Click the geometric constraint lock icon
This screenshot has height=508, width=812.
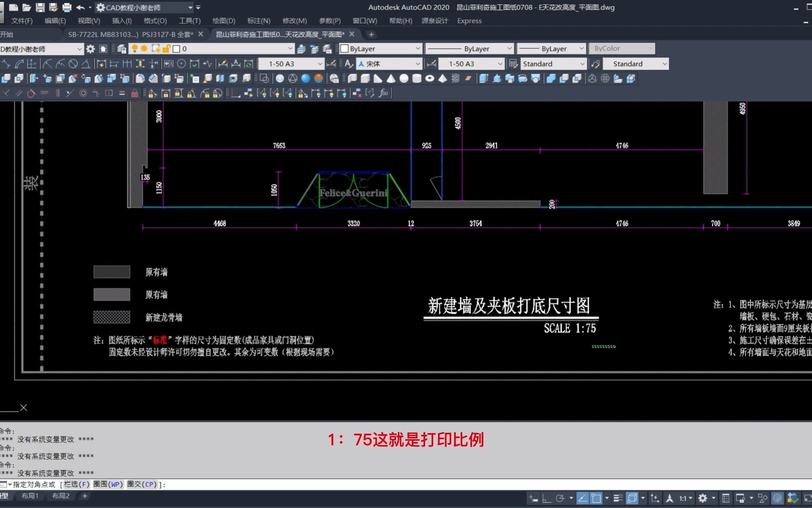(x=134, y=93)
